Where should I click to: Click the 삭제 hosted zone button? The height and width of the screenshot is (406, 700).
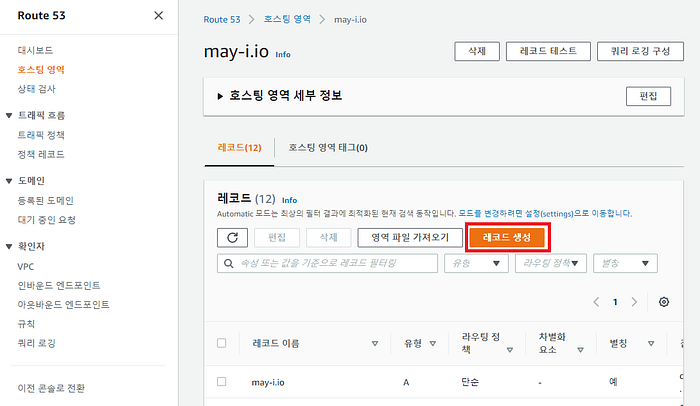(x=477, y=51)
